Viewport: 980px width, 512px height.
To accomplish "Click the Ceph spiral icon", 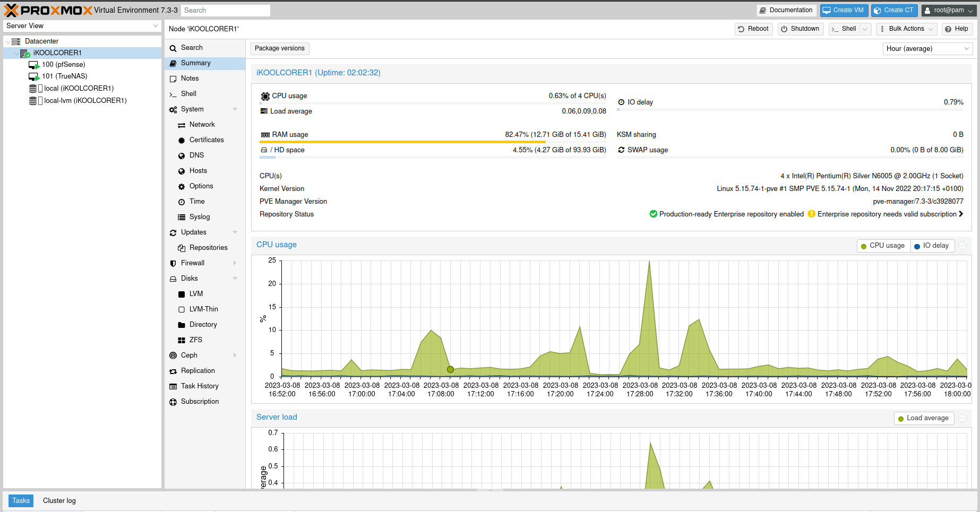I will click(173, 355).
